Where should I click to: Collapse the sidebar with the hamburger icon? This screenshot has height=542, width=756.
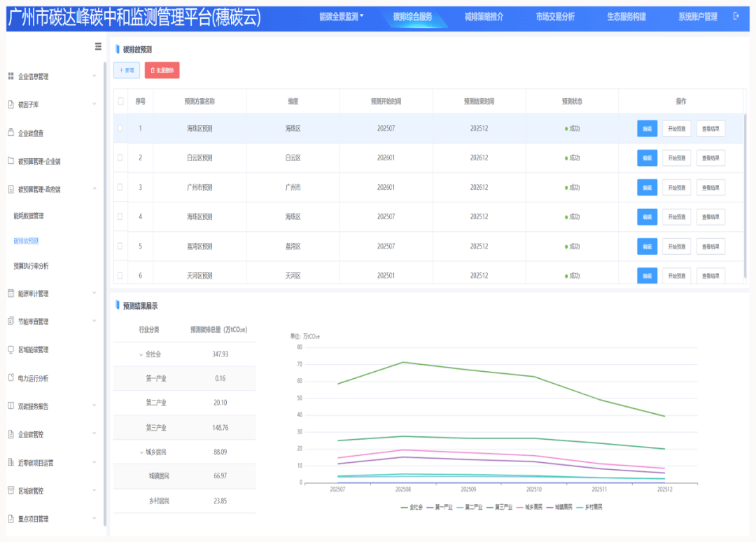tap(97, 46)
